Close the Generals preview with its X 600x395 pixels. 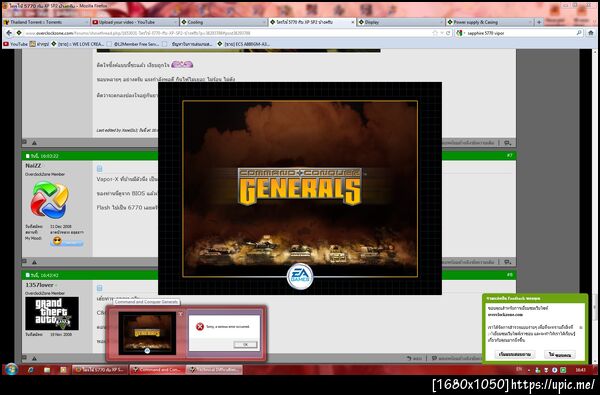pyautogui.click(x=181, y=314)
